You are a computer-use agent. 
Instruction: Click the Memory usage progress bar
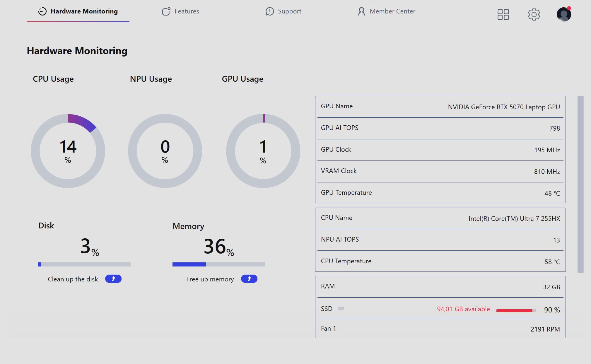point(219,264)
